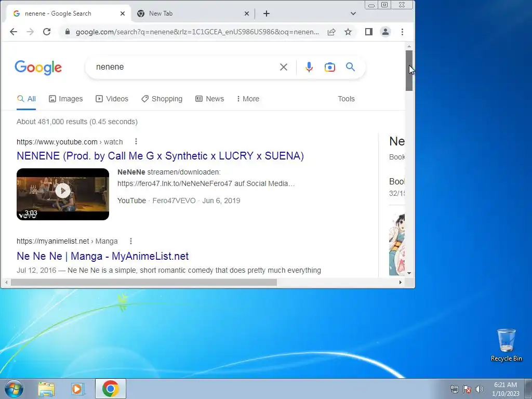This screenshot has width=532, height=399.
Task: Open the Chrome profile avatar
Action: coord(385,32)
